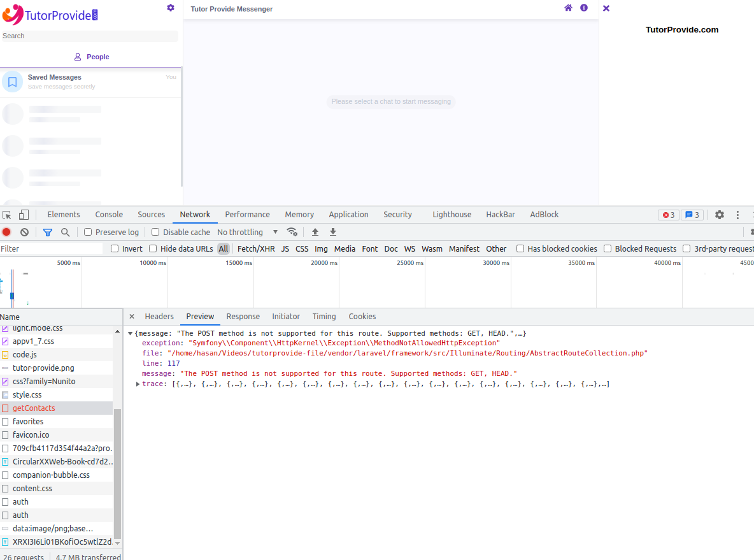Open the network filter funnel icon
Viewport: 754px width, 560px height.
tap(47, 232)
